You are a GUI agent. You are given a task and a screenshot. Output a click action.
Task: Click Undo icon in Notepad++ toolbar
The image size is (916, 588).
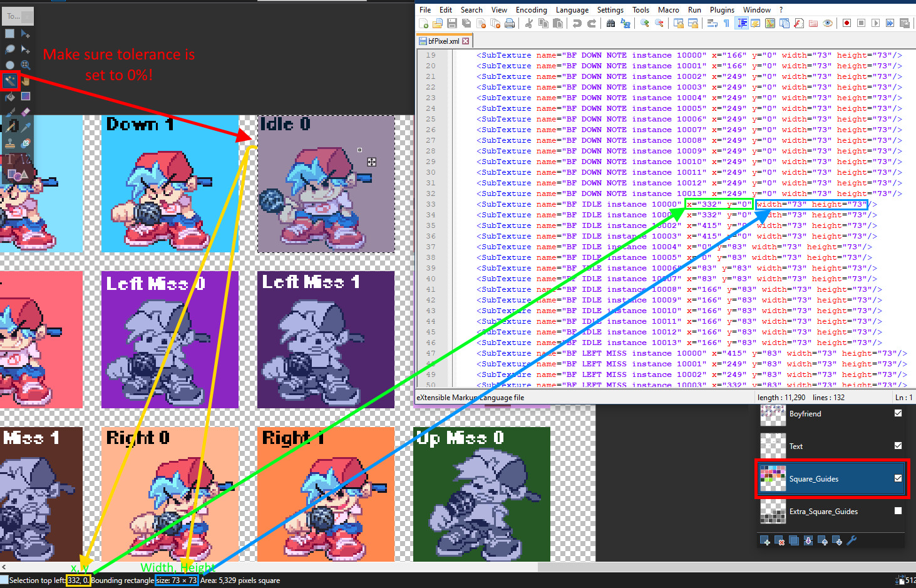point(577,23)
